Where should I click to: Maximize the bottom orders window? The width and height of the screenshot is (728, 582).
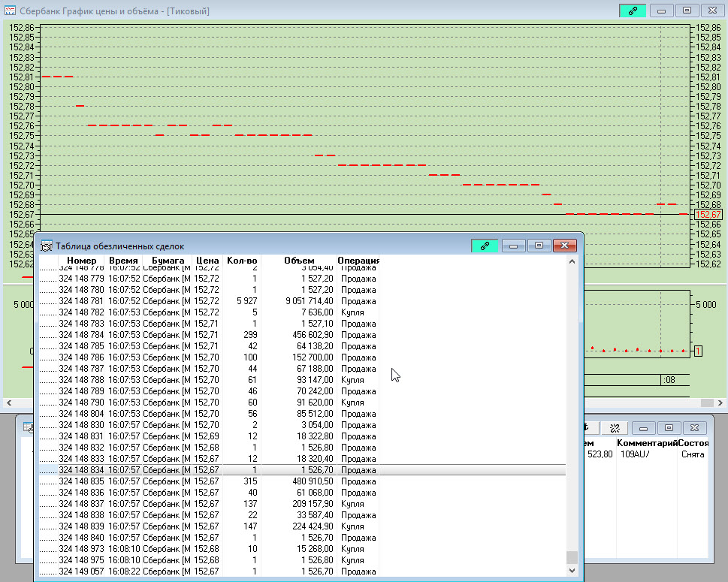(667, 427)
